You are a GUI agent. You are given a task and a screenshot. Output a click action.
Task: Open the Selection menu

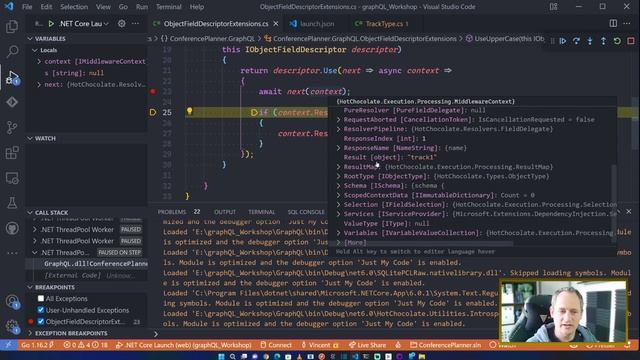74,7
